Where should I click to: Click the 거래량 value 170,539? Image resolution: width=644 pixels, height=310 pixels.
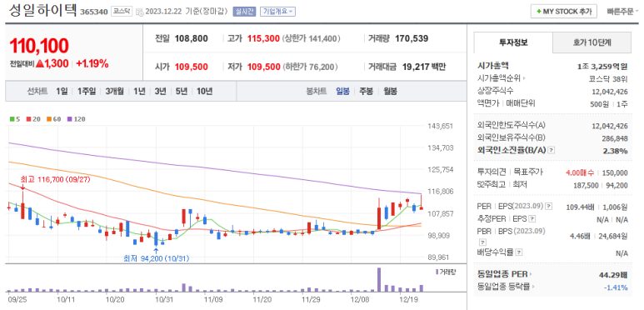tap(412, 38)
